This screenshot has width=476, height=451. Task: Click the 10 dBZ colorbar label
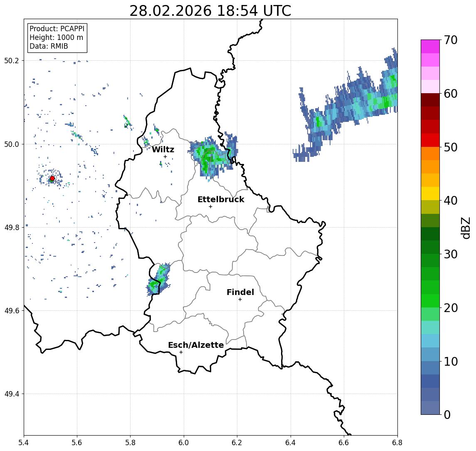[x=451, y=361]
